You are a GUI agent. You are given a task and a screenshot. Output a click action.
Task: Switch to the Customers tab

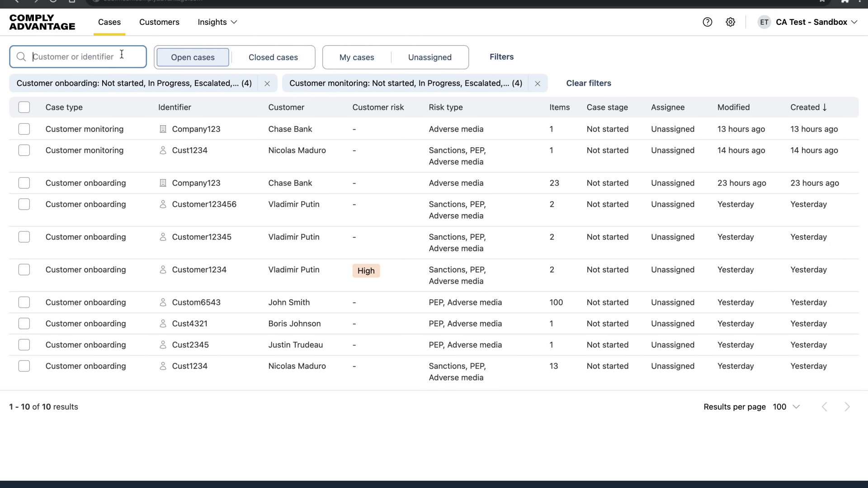click(159, 22)
